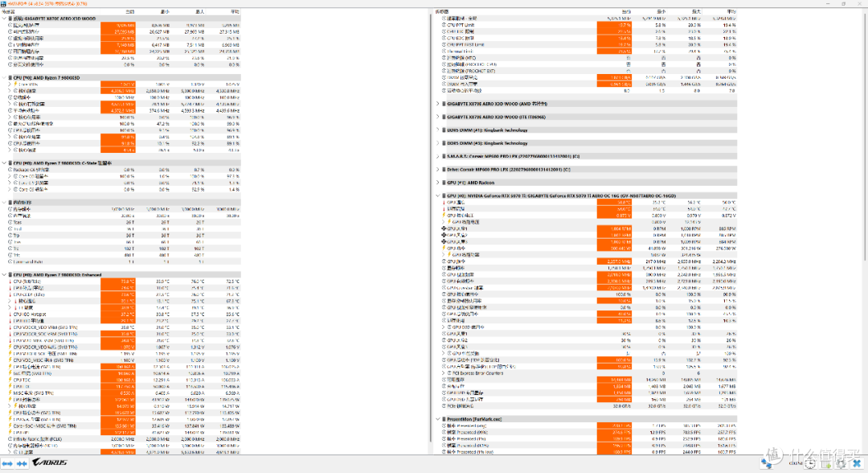Viewport: 868px width, 473px height.
Task: Click the fan icon beside GPU 风扇3
Action: (444, 241)
